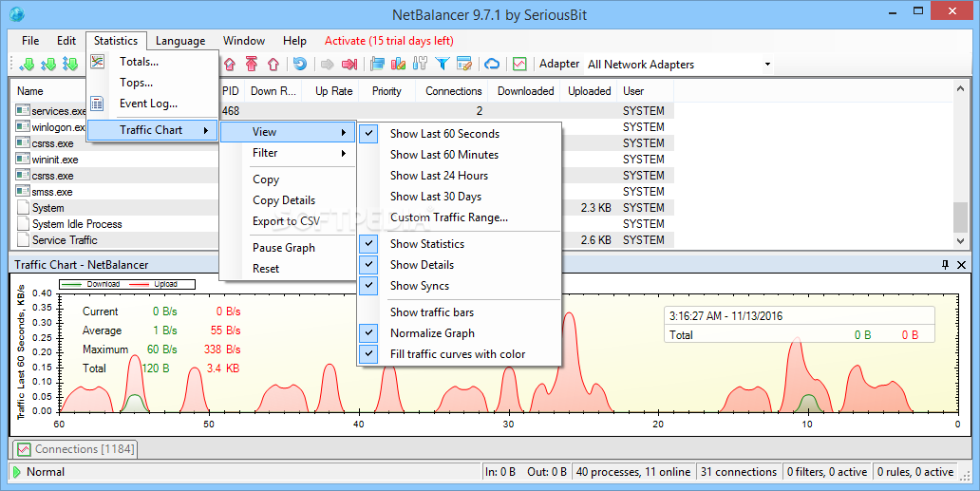Image resolution: width=980 pixels, height=491 pixels.
Task: Expand the Traffic Chart submenu
Action: click(152, 130)
